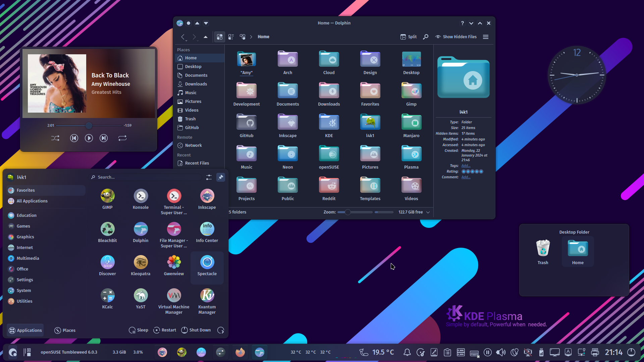Open the Manjaro folder
Screen dimensions: 644x362
[411, 126]
